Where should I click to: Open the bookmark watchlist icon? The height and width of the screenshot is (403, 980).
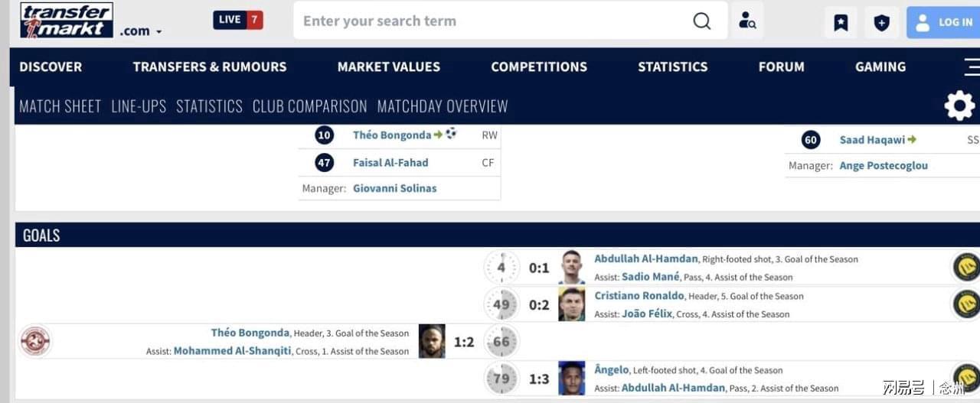tap(841, 22)
